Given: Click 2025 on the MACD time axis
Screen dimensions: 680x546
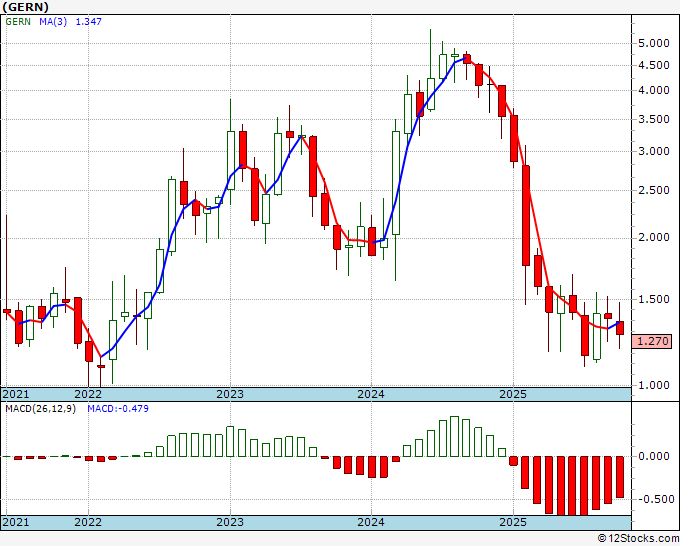Looking at the screenshot, I should (x=513, y=522).
